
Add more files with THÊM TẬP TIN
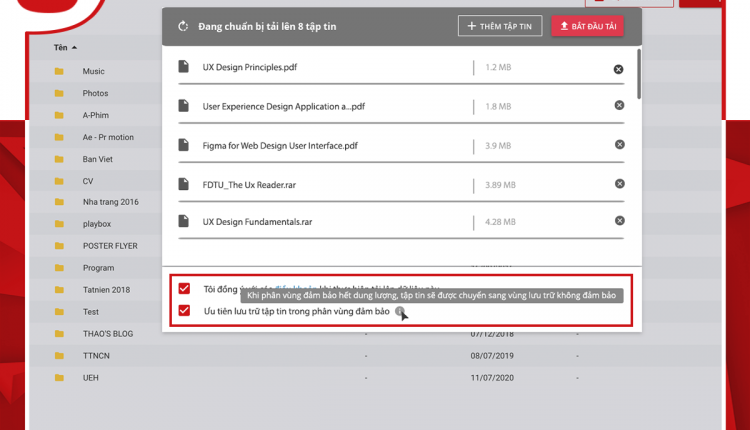(500, 26)
